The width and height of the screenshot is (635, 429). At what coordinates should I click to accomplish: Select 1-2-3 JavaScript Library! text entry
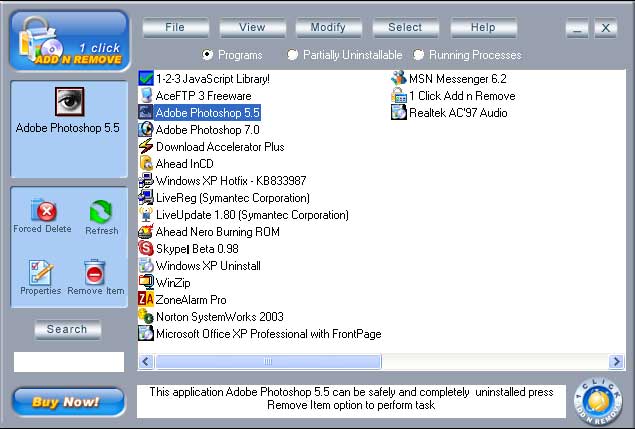pos(213,79)
